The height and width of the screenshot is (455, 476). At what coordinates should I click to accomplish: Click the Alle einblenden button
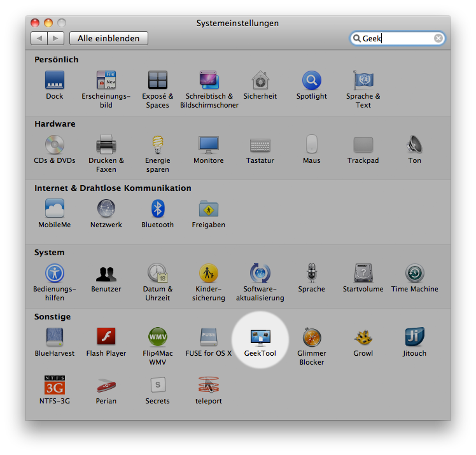(109, 38)
